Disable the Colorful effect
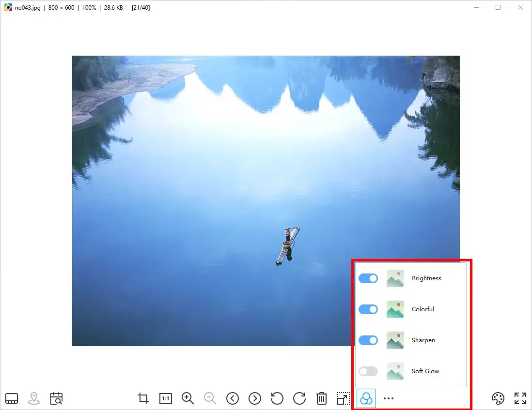The image size is (532, 410). pos(368,309)
